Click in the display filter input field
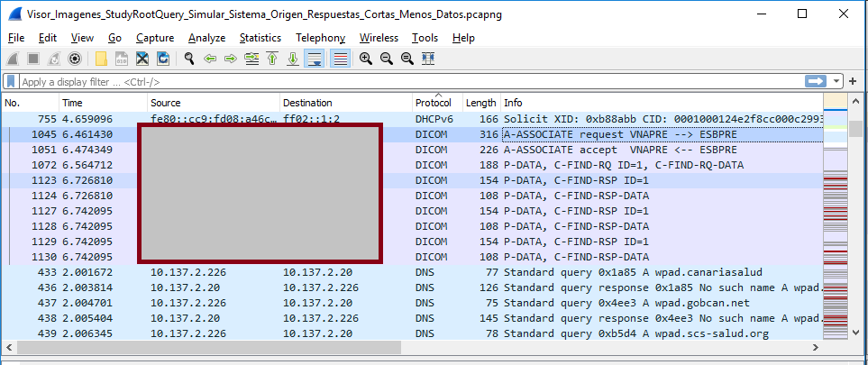The image size is (868, 365). coord(406,81)
